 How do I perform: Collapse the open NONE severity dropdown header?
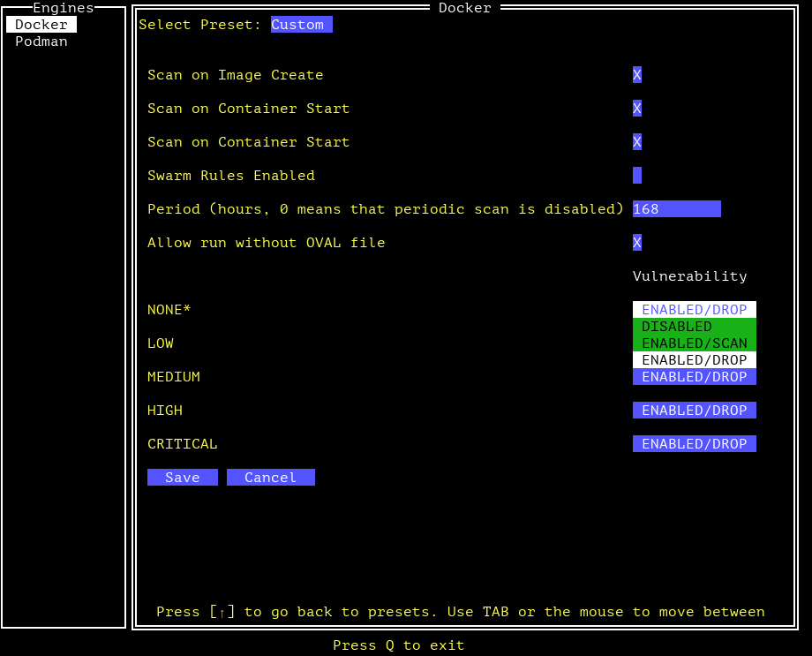[x=694, y=310]
